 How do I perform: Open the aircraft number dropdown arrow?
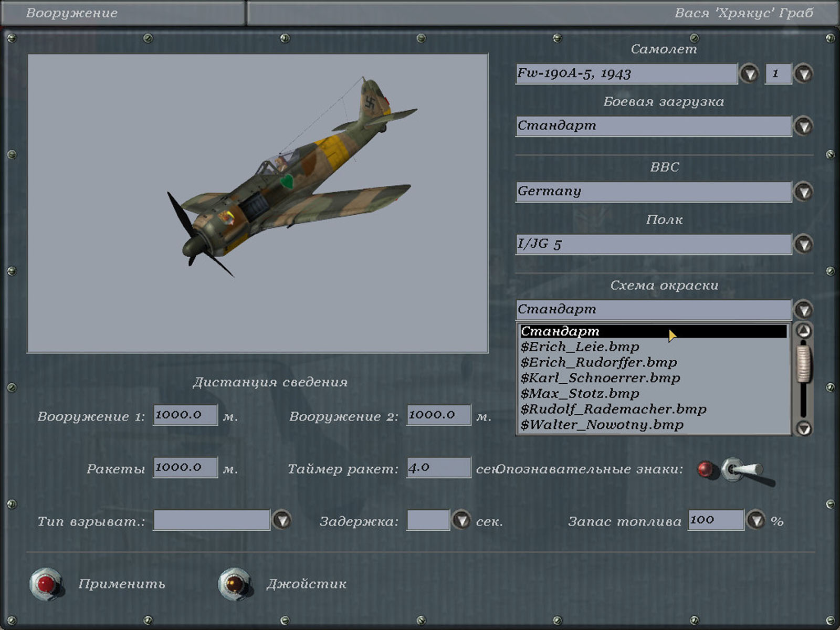[x=803, y=73]
